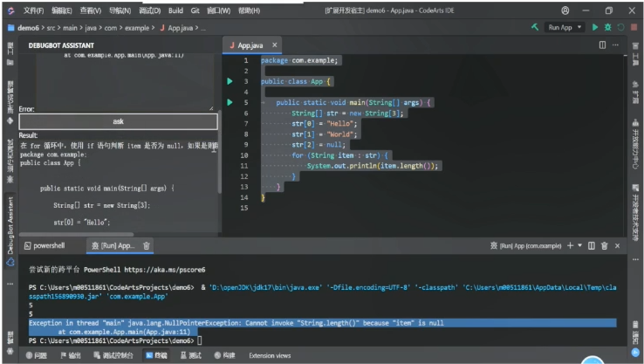This screenshot has height=364, width=644.
Task: Open settings gear at sidebar bottom
Action: [10, 351]
